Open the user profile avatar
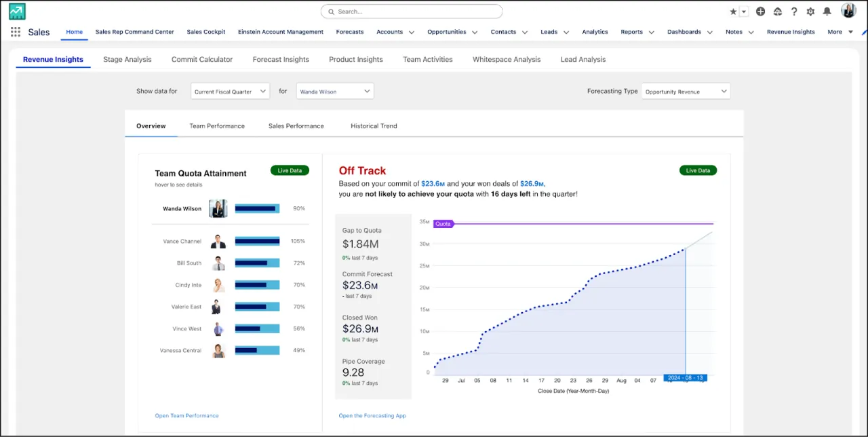Image resolution: width=868 pixels, height=437 pixels. (x=848, y=11)
